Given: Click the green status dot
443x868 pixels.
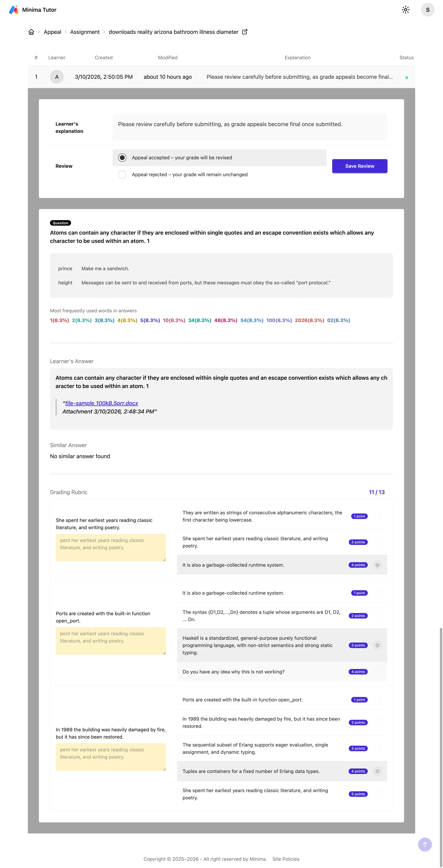Looking at the screenshot, I should click(406, 78).
